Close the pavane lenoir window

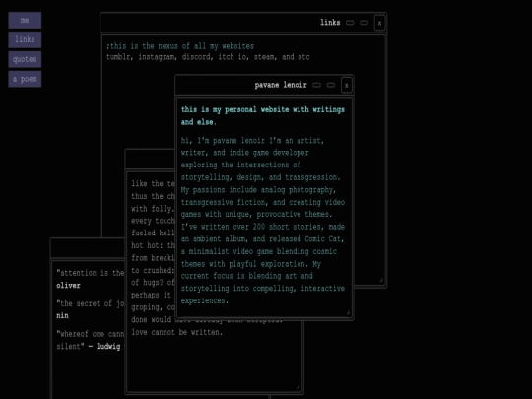pos(347,85)
